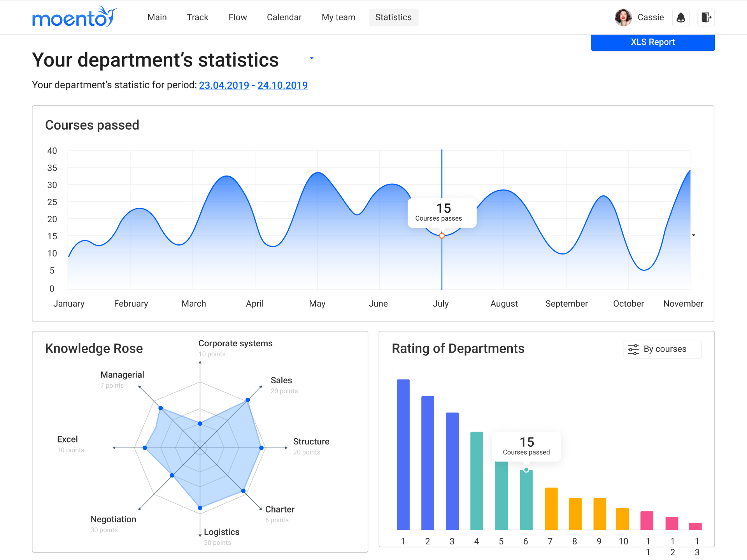Click small arrow at right of courses chart

click(693, 235)
